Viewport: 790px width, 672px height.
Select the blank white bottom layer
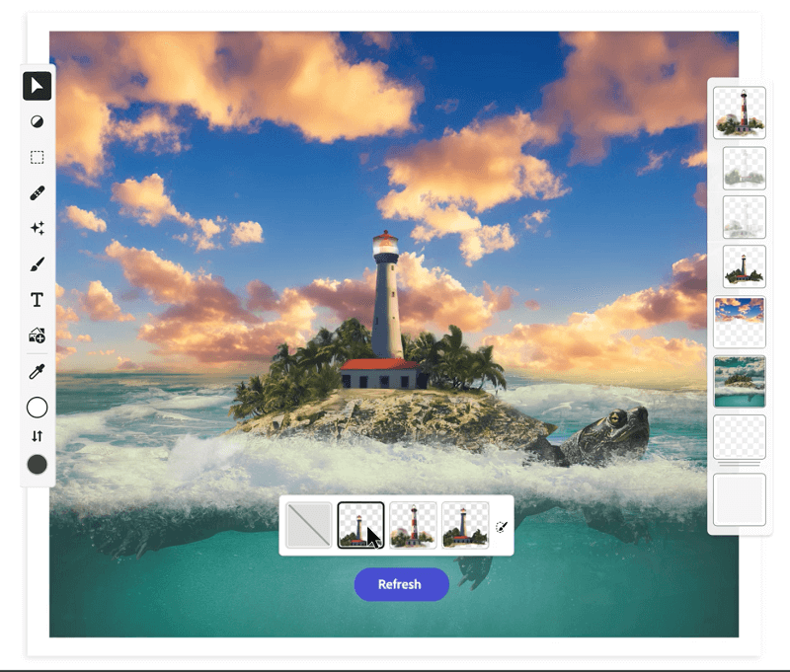(x=739, y=499)
